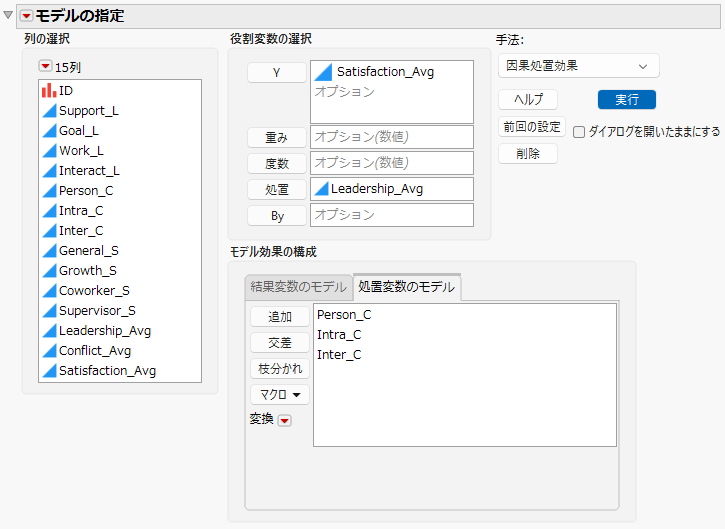This screenshot has width=725, height=529.
Task: Click the 度数 オプション(数値) field
Action: (x=392, y=163)
